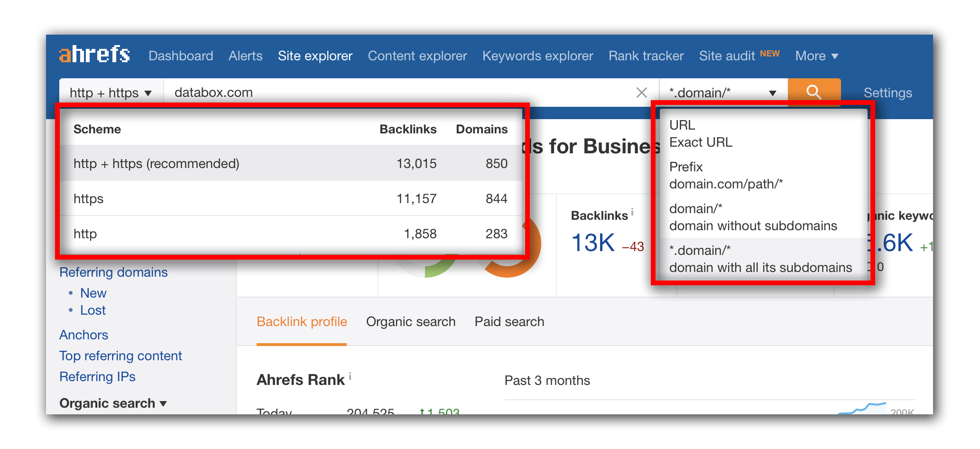Choose http + https (recommended) scheme
980x449 pixels.
pyautogui.click(x=291, y=163)
